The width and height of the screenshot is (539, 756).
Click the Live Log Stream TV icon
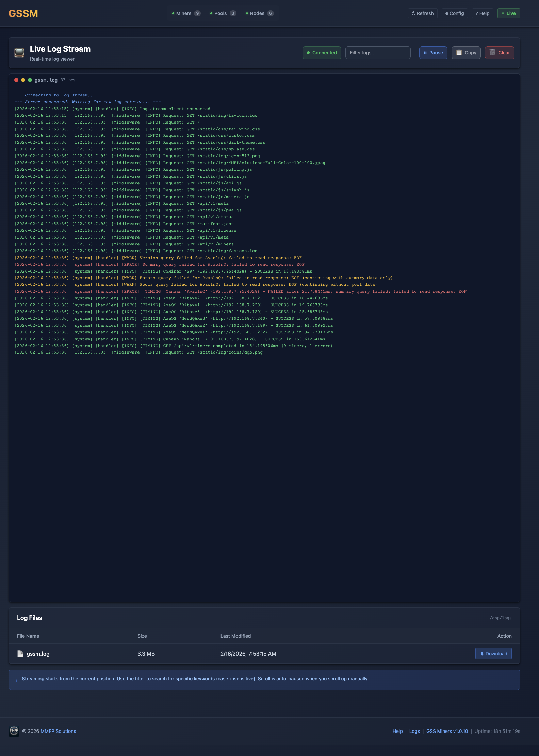click(x=19, y=53)
